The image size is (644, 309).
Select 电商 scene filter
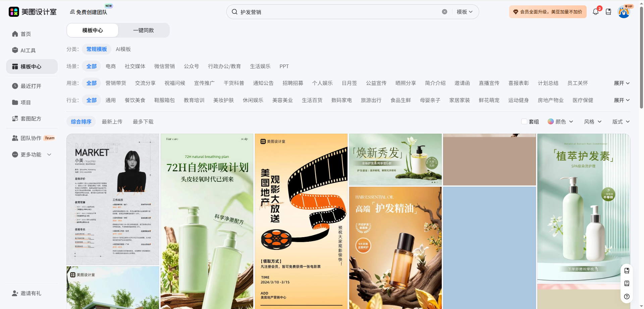pyautogui.click(x=111, y=67)
